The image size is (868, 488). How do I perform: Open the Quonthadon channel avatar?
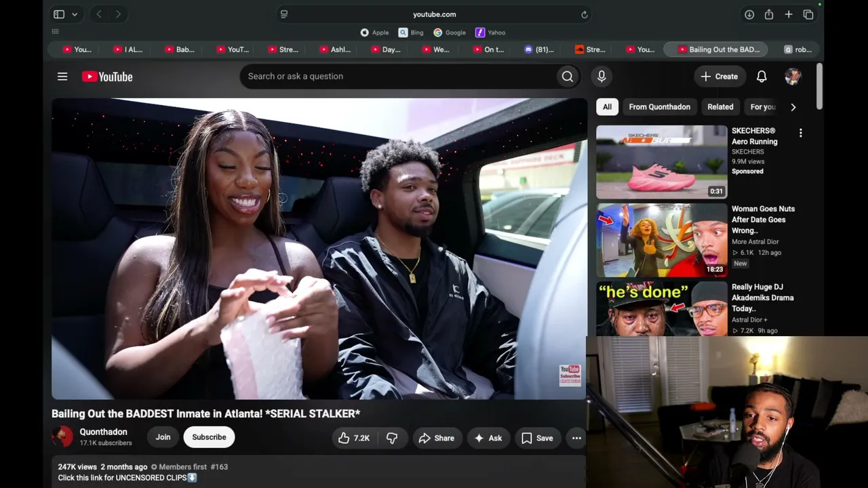click(x=62, y=437)
